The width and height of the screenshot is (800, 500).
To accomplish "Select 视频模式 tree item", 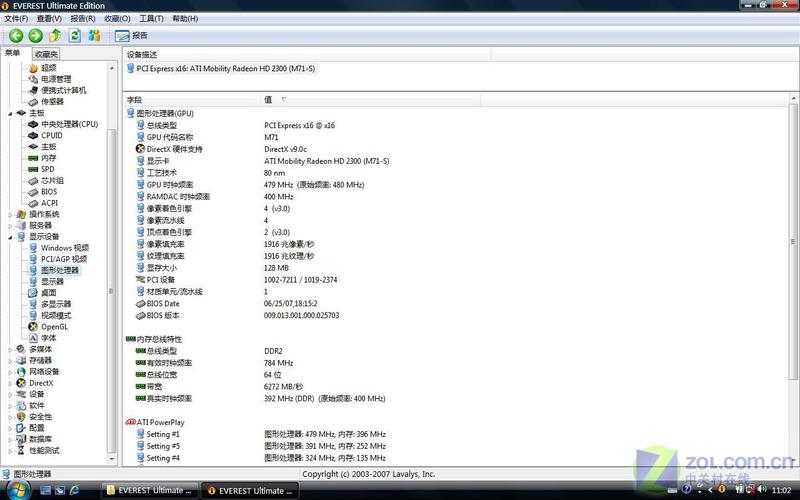I will (56, 315).
